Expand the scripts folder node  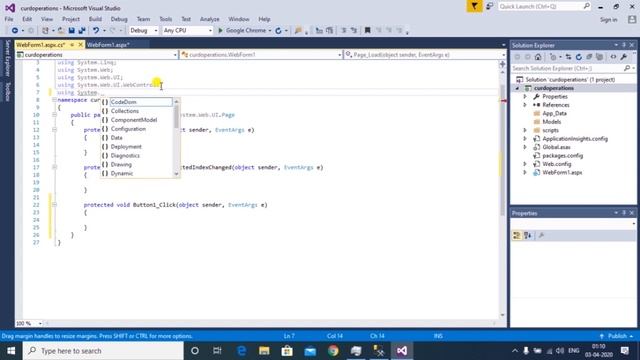(x=525, y=130)
